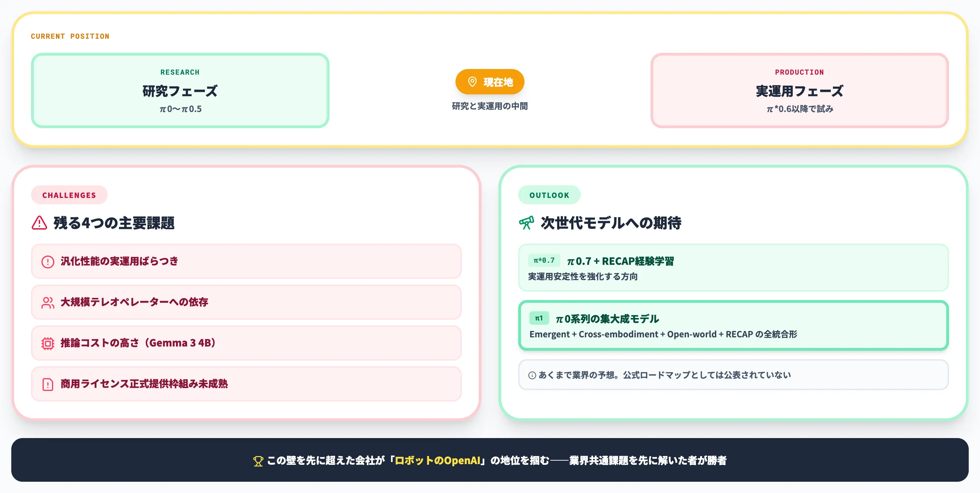The height and width of the screenshot is (493, 980).
Task: Click the π0〜π0.5 subtitle
Action: coord(180,109)
